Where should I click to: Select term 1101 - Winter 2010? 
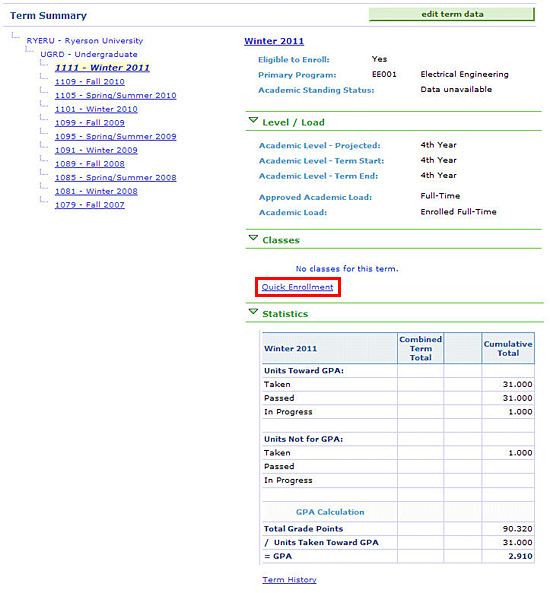pyautogui.click(x=96, y=109)
